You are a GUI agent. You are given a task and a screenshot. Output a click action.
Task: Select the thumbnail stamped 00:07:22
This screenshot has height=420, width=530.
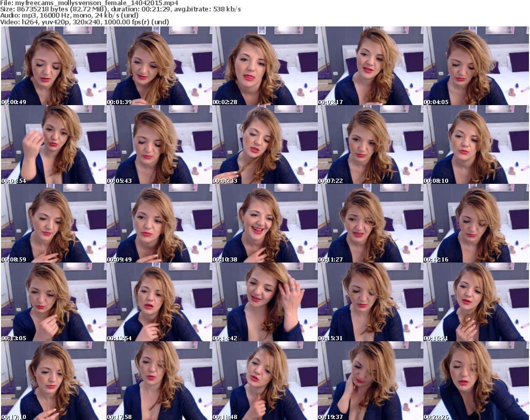pyautogui.click(x=371, y=144)
